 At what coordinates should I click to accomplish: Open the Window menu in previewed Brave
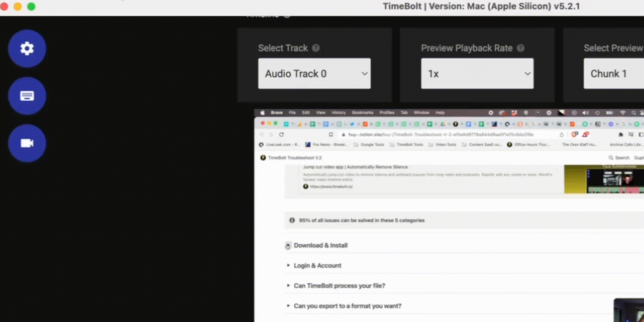(x=421, y=113)
